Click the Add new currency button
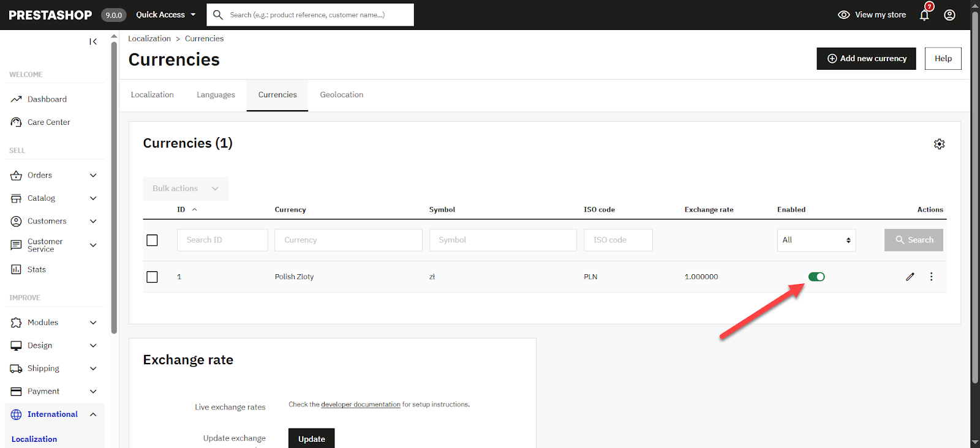The image size is (980, 448). tap(866, 59)
